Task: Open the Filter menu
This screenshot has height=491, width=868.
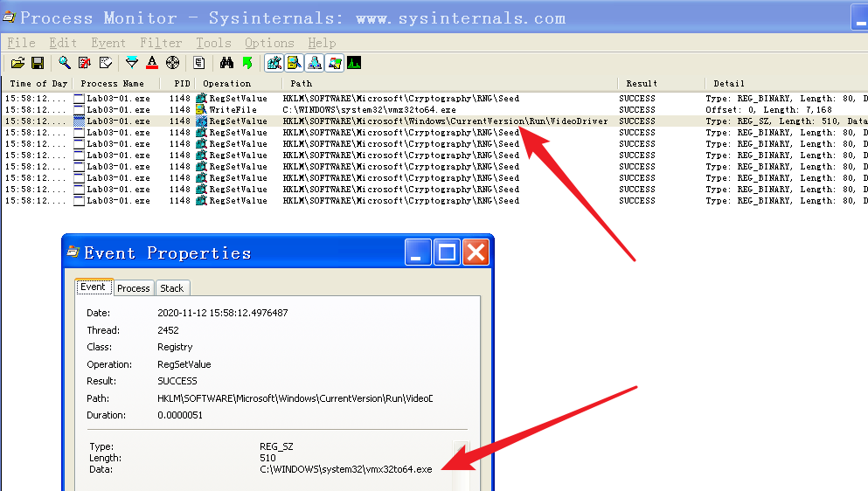Action: tap(161, 43)
